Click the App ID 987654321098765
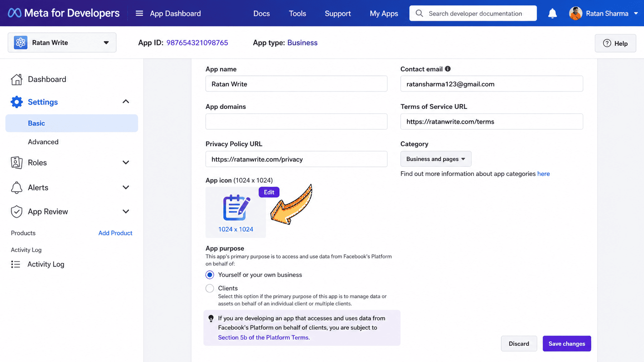This screenshot has width=644, height=362. pos(197,43)
